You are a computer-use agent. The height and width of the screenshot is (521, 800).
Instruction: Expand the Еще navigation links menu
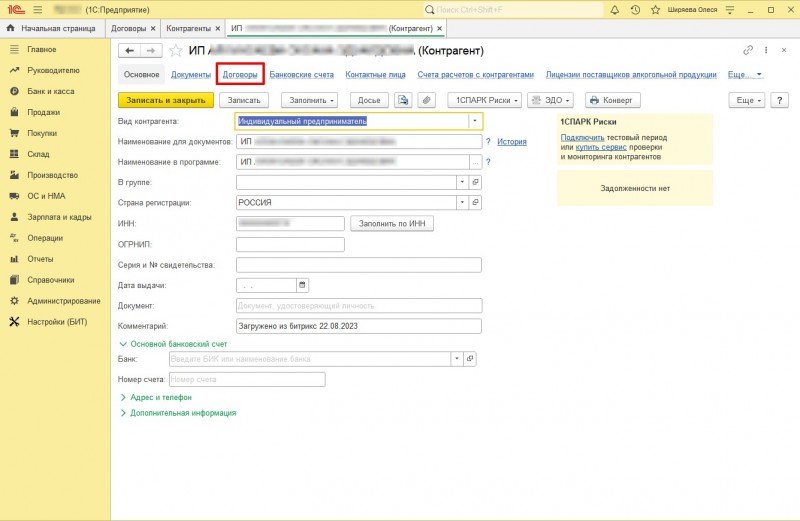[745, 75]
